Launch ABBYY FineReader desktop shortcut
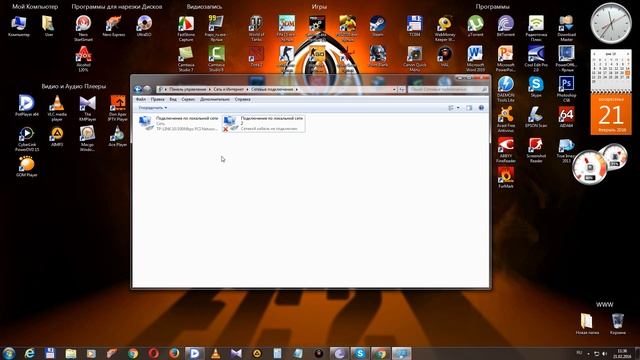Screen dimensions: 640x360 (x=506, y=150)
